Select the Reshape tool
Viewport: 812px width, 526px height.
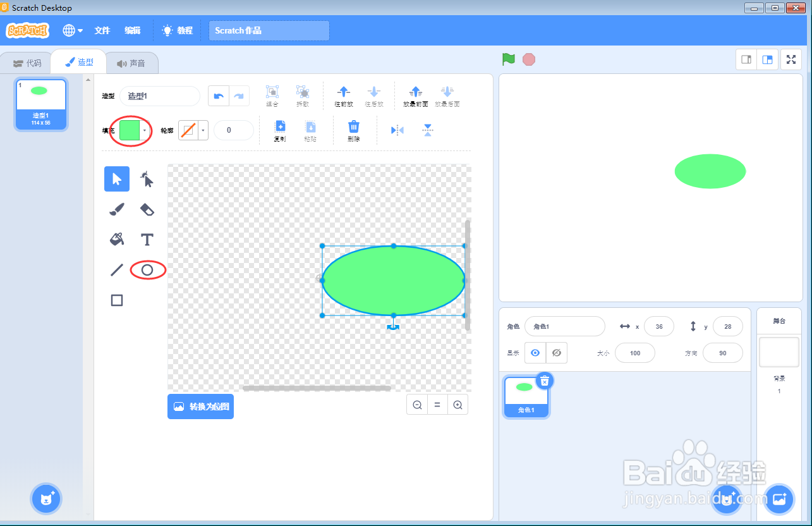147,179
